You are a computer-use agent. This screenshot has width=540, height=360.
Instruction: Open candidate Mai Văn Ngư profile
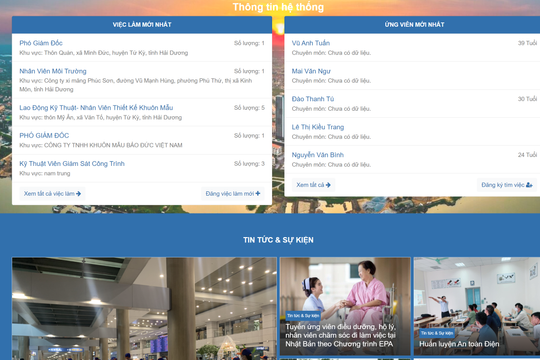[311, 71]
